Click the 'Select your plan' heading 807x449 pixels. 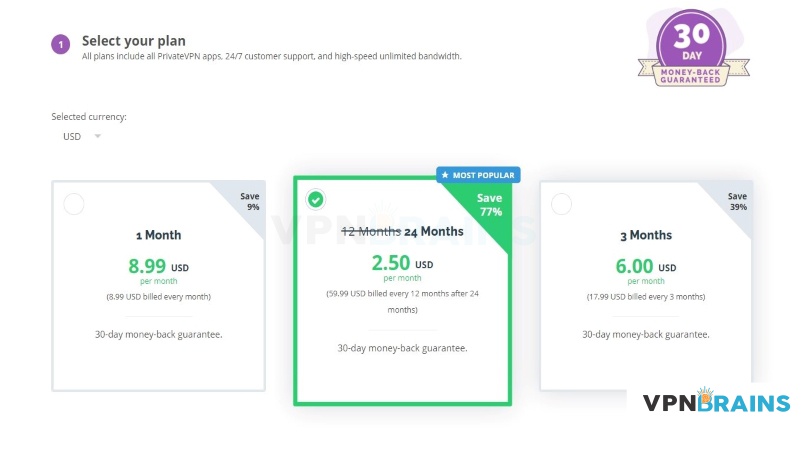(134, 41)
